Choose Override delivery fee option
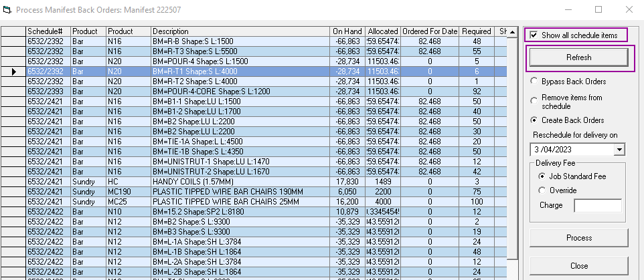Viewport: 644px width, 280px height. click(542, 190)
